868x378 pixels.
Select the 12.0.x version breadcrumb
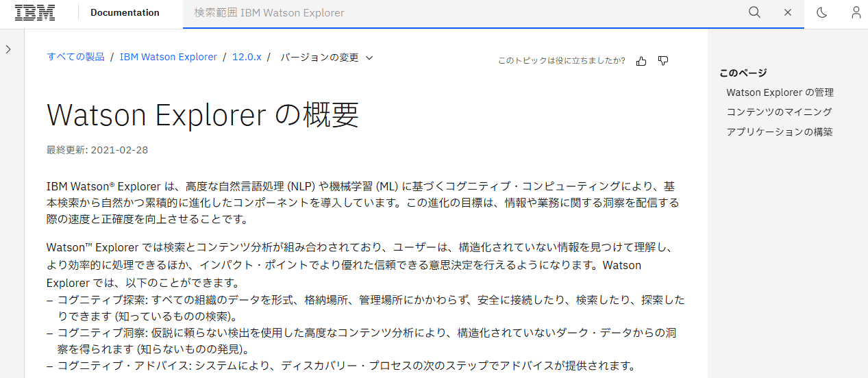247,57
